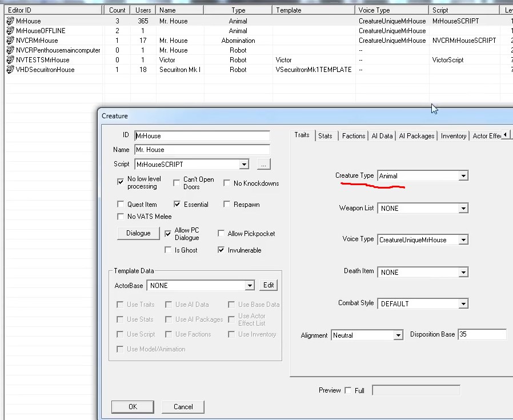Screen dimensions: 513x420
Task: Enable the Allow Pickpocket checkbox
Action: click(221, 233)
